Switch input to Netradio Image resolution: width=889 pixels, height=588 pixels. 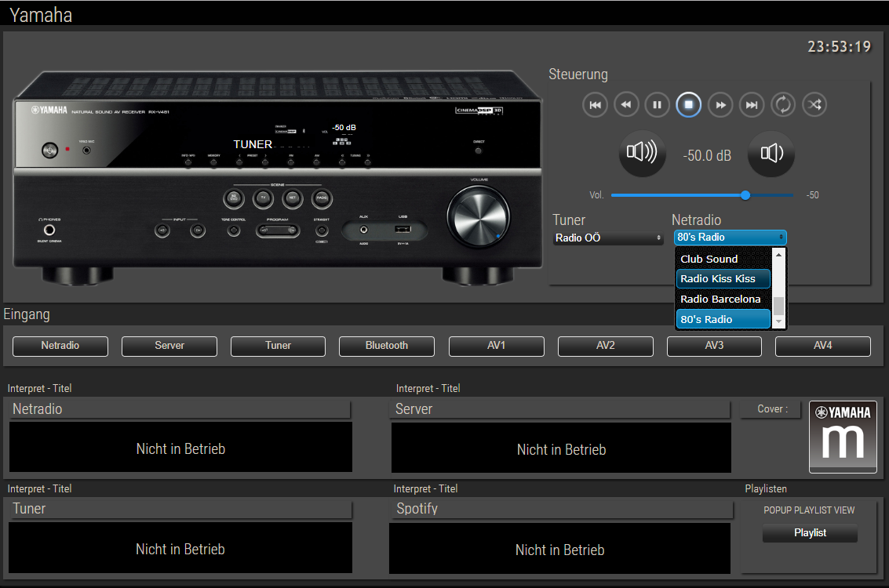[60, 346]
